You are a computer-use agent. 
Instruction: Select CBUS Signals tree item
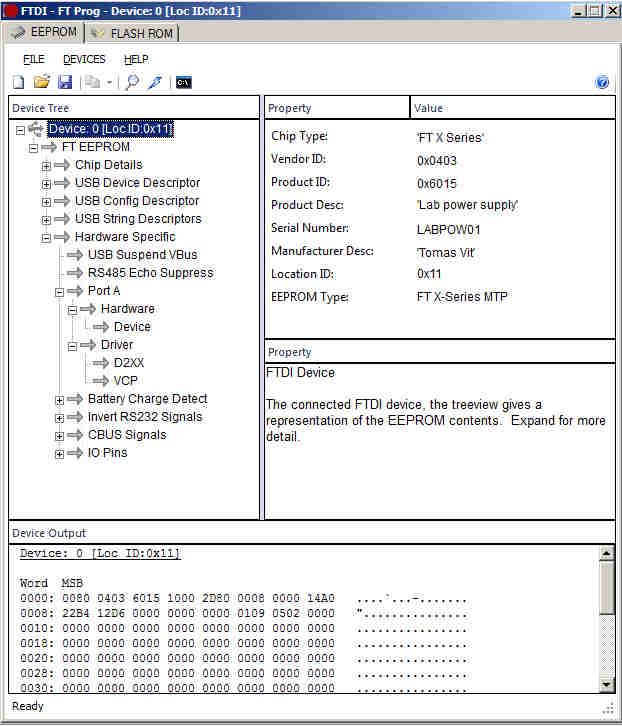point(127,435)
